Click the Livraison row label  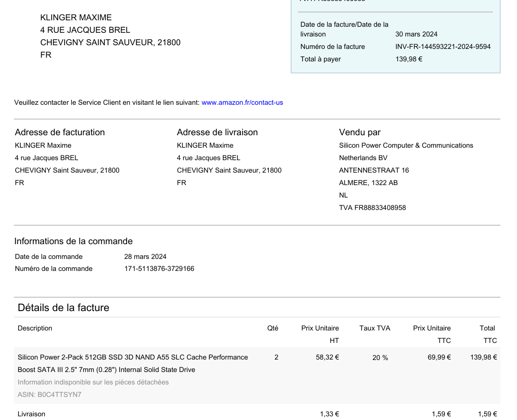pos(31,414)
